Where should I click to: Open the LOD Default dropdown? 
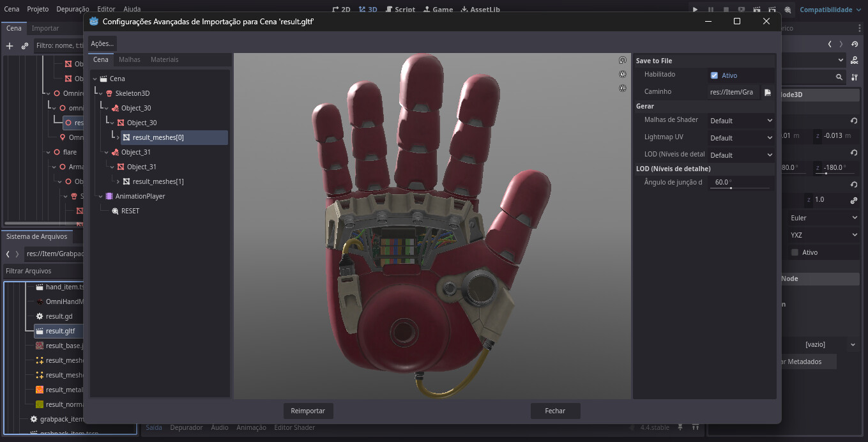click(741, 155)
